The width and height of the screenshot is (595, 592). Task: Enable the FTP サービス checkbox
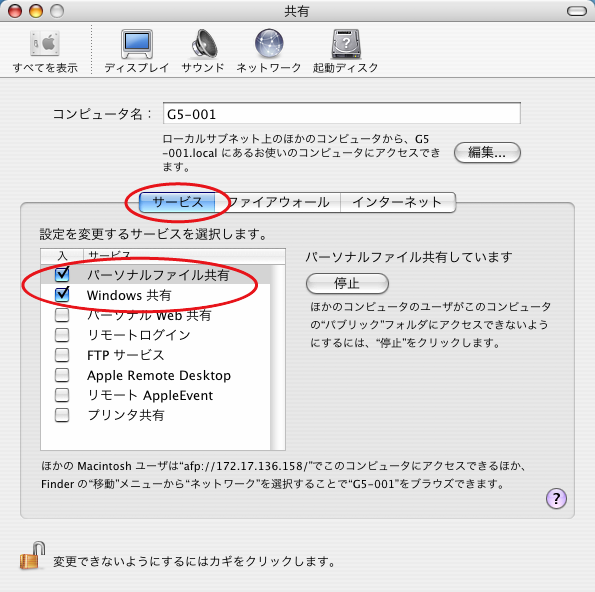(62, 355)
